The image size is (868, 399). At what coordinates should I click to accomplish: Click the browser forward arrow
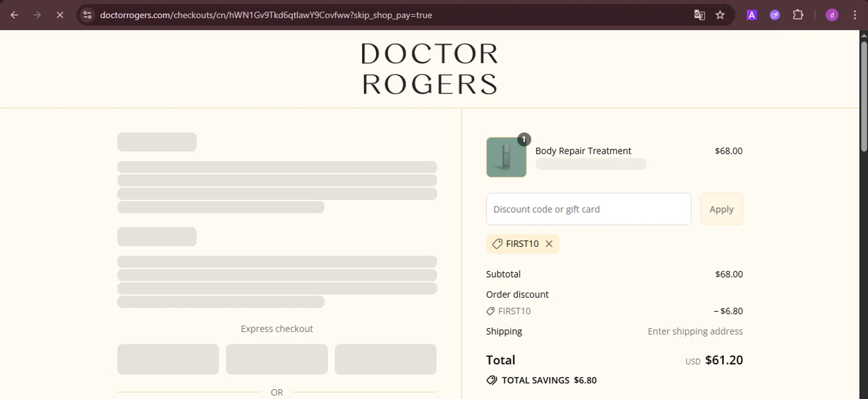pyautogui.click(x=37, y=15)
